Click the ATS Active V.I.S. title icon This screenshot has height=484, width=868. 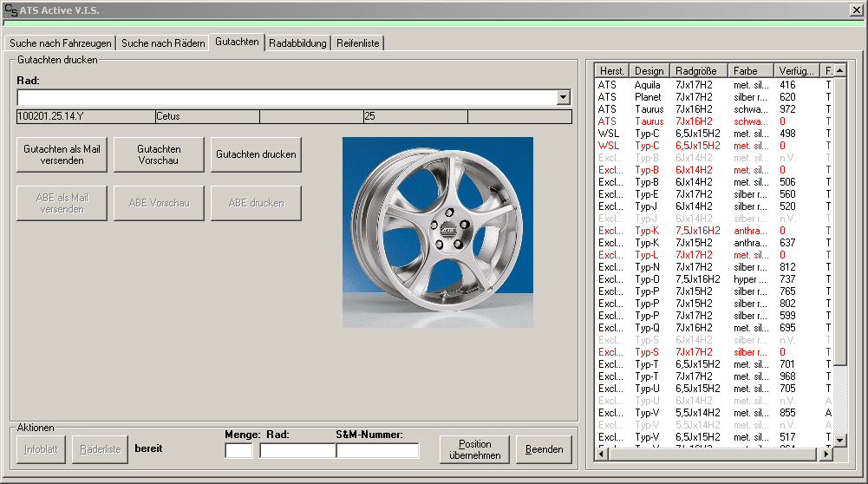[x=10, y=10]
